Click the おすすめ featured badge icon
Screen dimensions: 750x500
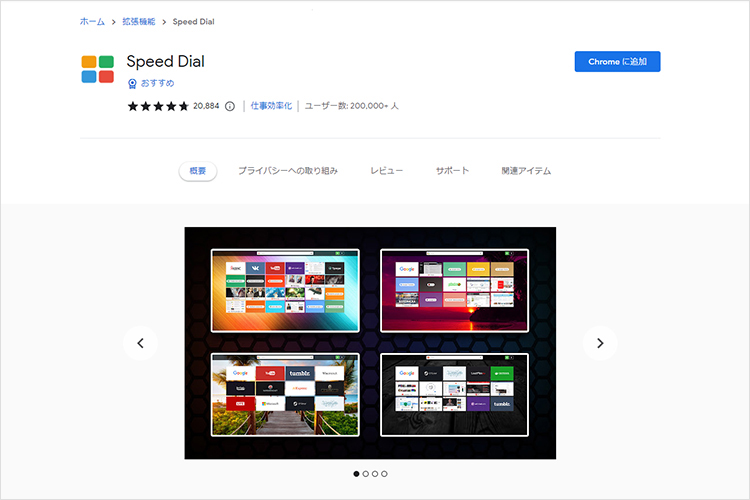[132, 84]
